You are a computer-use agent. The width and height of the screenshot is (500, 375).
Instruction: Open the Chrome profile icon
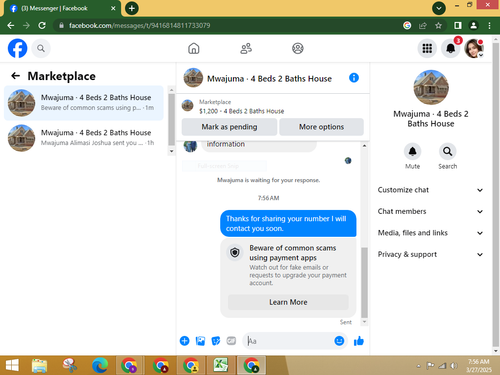(473, 25)
